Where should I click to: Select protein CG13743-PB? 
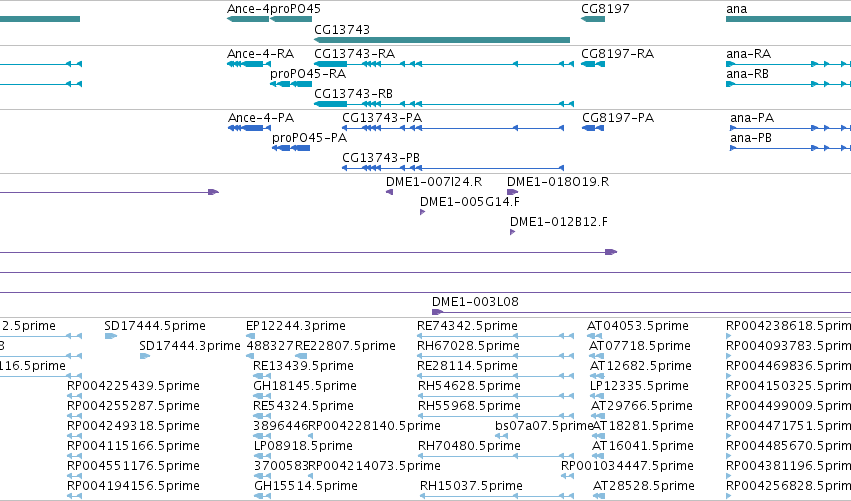coord(453,168)
